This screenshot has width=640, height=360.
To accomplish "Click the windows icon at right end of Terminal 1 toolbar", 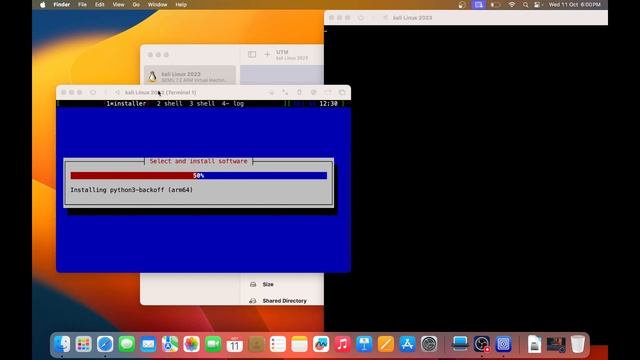I will pyautogui.click(x=342, y=93).
